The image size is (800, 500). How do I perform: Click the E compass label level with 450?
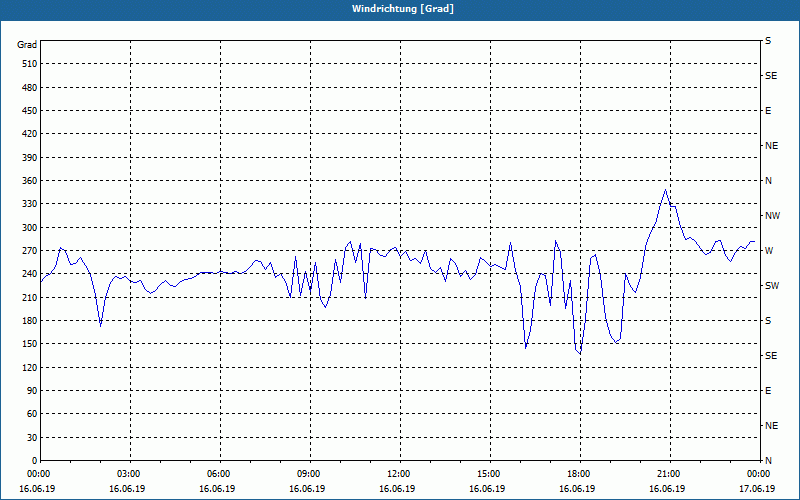768,111
